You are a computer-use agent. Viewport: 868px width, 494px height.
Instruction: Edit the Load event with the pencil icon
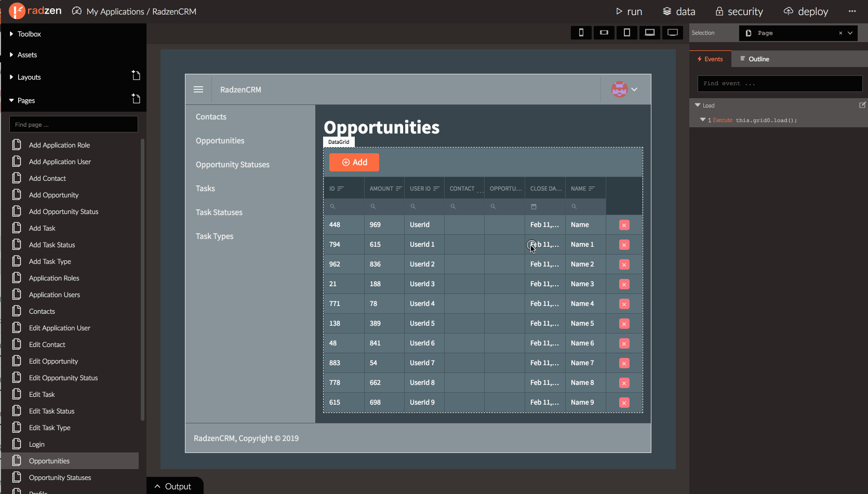pyautogui.click(x=862, y=105)
